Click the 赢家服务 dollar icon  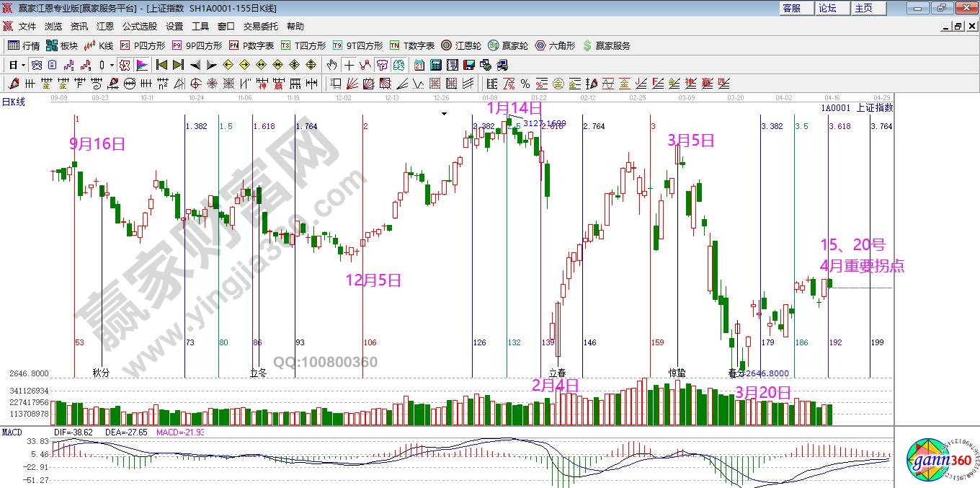606,45
